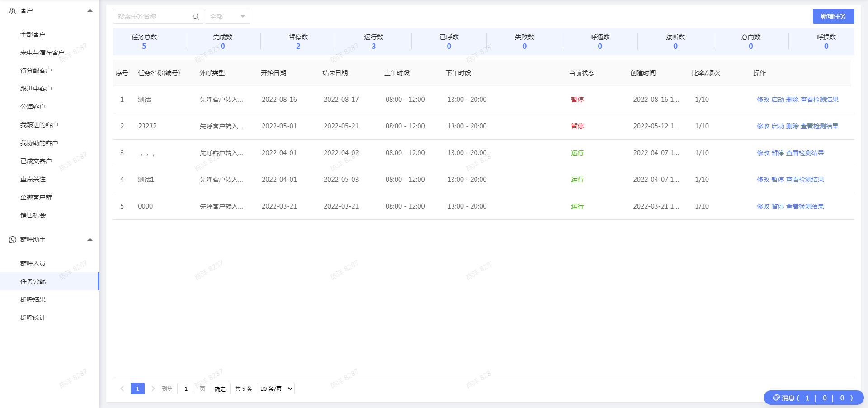Click the 客户 person icon in sidebar

(x=13, y=11)
